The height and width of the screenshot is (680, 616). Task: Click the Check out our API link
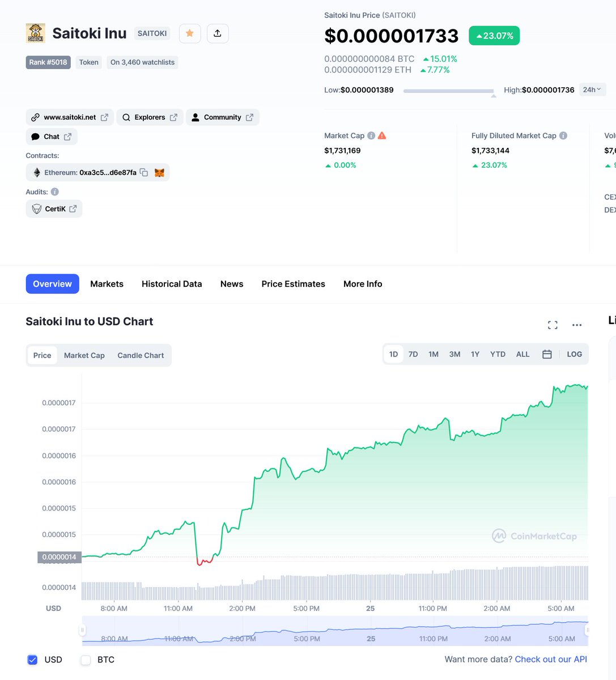[x=551, y=659]
